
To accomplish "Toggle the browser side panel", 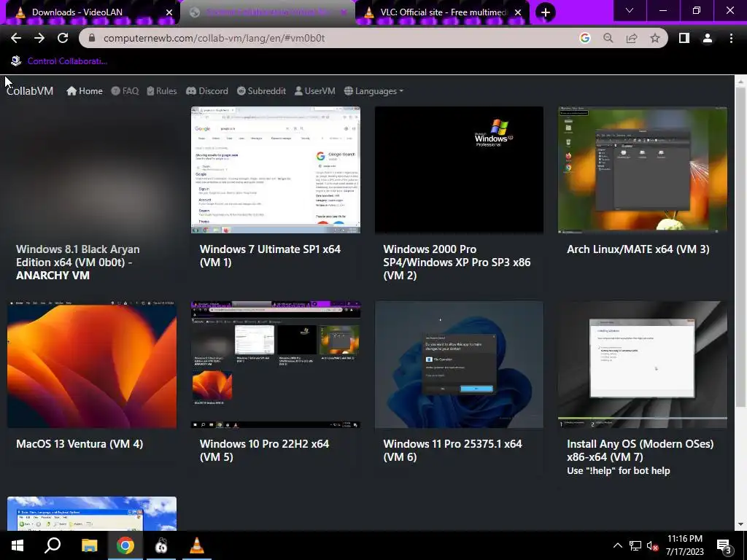I will click(x=684, y=38).
